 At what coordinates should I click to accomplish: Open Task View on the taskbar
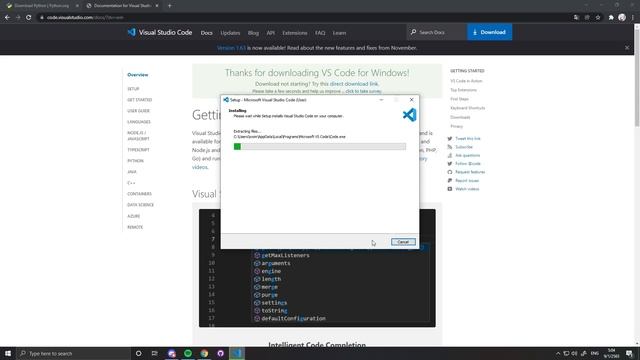[x=155, y=353]
